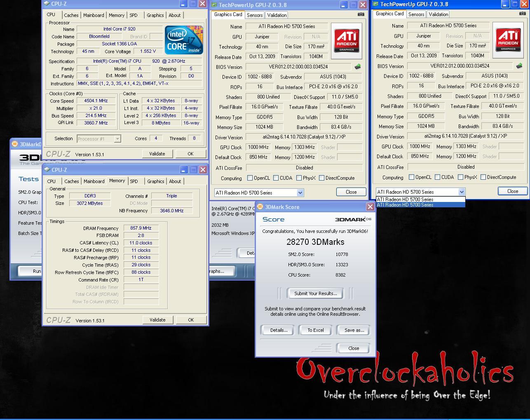Viewport: 530px width, 420px height.
Task: Click BIOS save chip icon in left GPU-Z
Action: coord(357,66)
